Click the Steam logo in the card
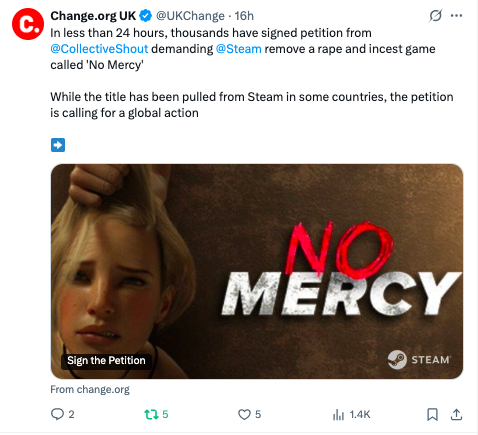478x435 pixels. coord(419,360)
